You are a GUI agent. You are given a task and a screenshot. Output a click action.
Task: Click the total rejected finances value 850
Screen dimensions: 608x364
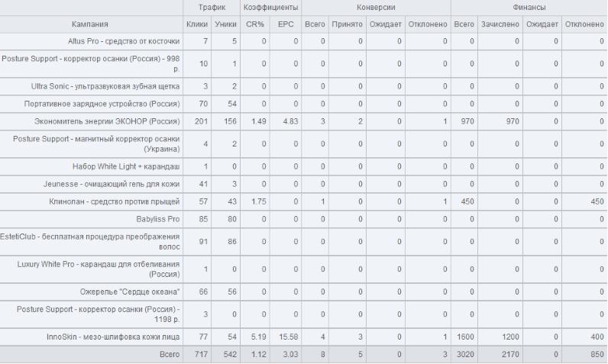pos(597,354)
